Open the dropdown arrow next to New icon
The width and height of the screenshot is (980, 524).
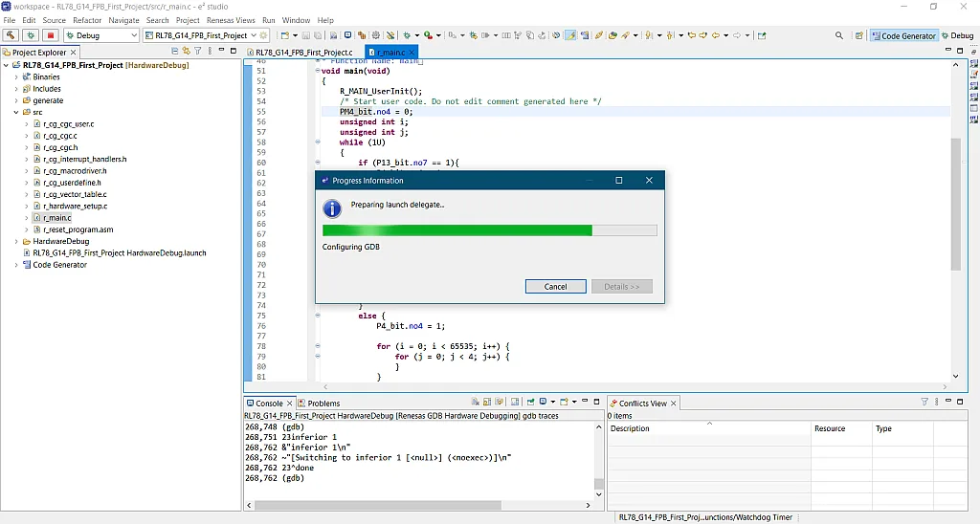coord(295,35)
